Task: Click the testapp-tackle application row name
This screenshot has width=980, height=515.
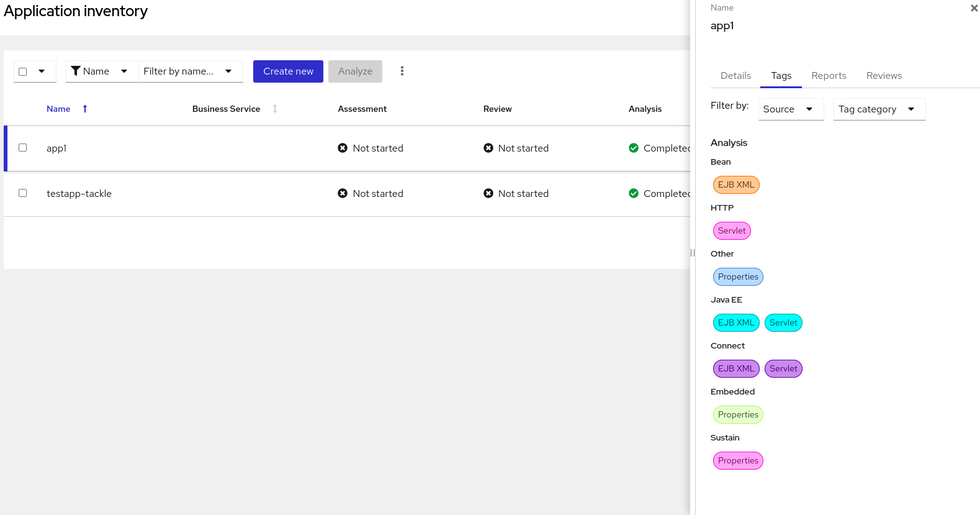Action: pyautogui.click(x=79, y=194)
